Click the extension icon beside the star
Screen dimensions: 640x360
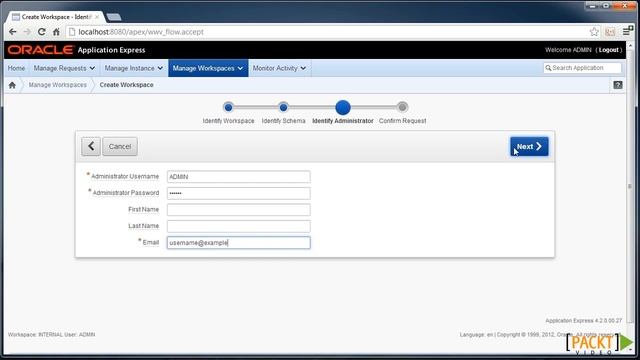610,32
